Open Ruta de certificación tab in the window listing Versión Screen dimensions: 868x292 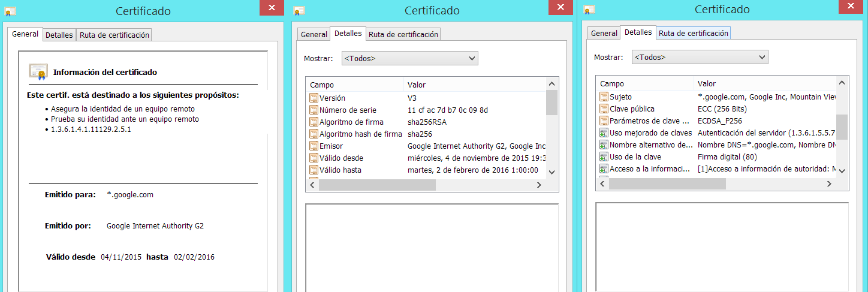[x=403, y=34]
